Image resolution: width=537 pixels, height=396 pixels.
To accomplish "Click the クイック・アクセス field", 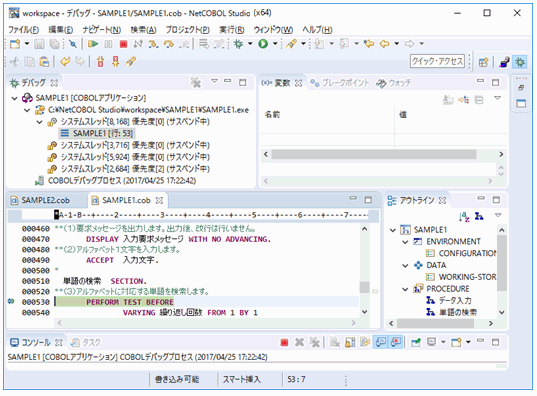I will (437, 61).
